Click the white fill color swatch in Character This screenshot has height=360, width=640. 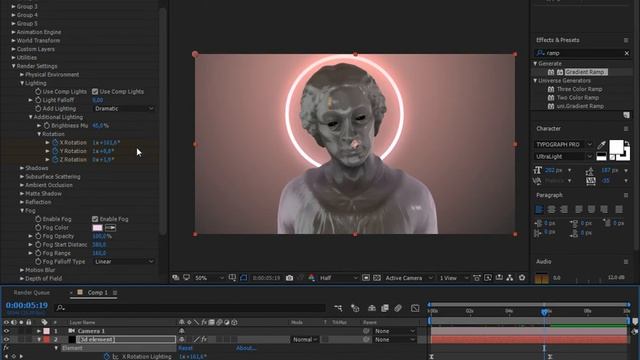coord(616,147)
